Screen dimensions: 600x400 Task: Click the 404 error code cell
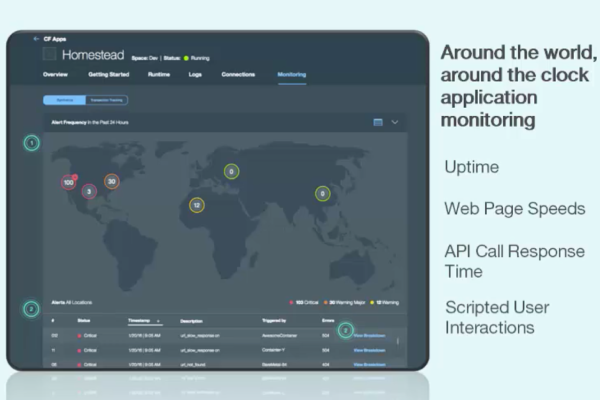pos(325,364)
